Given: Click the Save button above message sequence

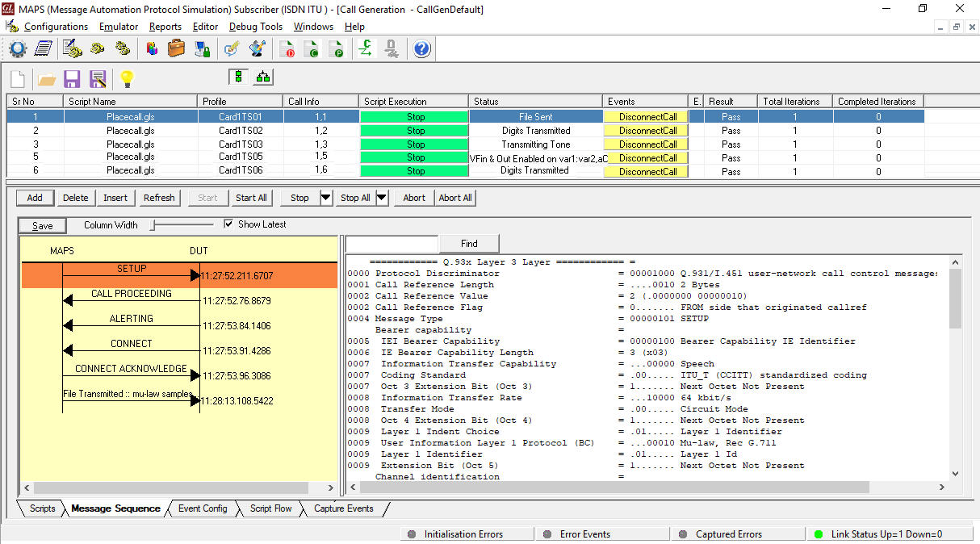Looking at the screenshot, I should click(x=42, y=226).
